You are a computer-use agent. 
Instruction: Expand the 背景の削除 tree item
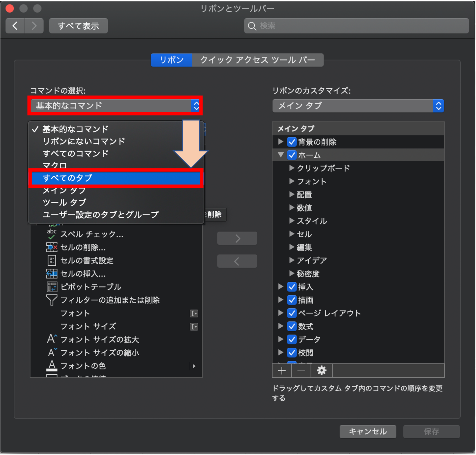(281, 142)
